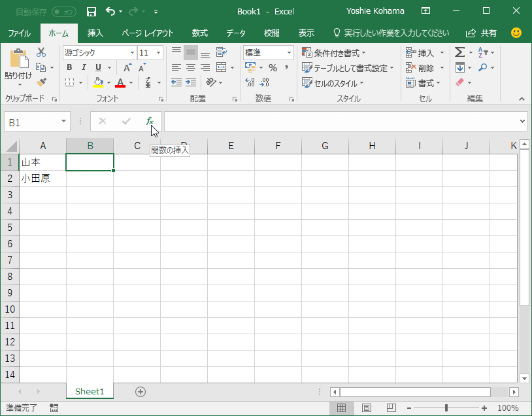
Task: Select cell A2 containing 小田原
Action: (x=42, y=179)
